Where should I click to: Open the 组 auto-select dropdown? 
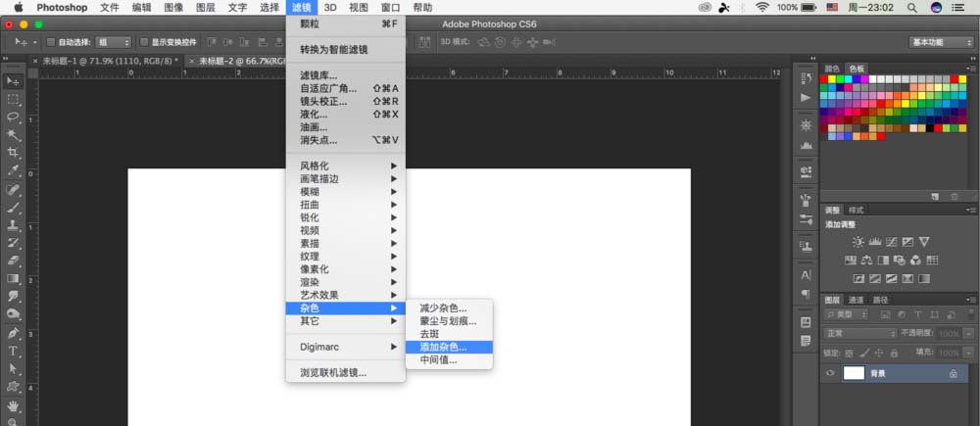(113, 42)
